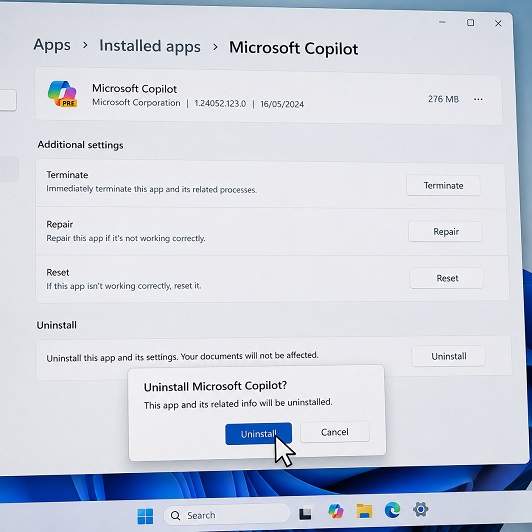Select the Microsoft Copilot breadcrumb title

click(293, 48)
